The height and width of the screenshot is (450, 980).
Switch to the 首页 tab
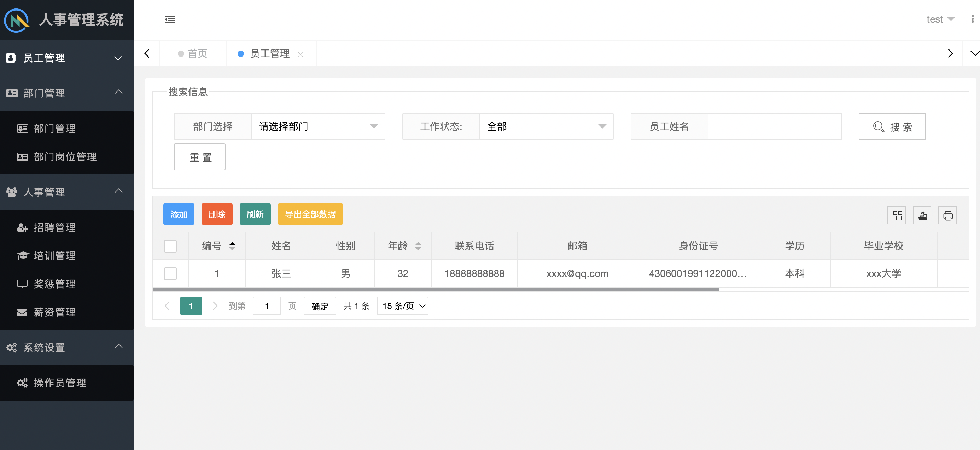(193, 54)
